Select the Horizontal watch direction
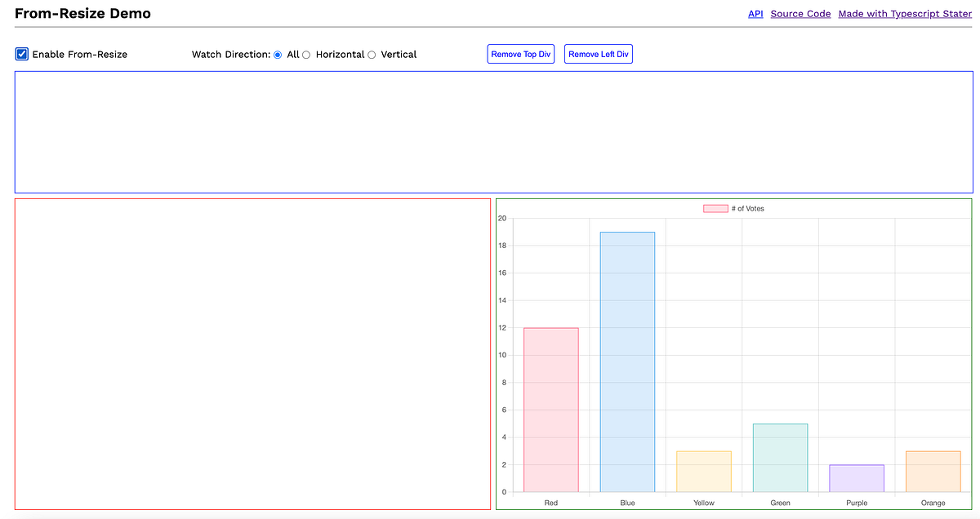This screenshot has width=980, height=519. pos(306,54)
